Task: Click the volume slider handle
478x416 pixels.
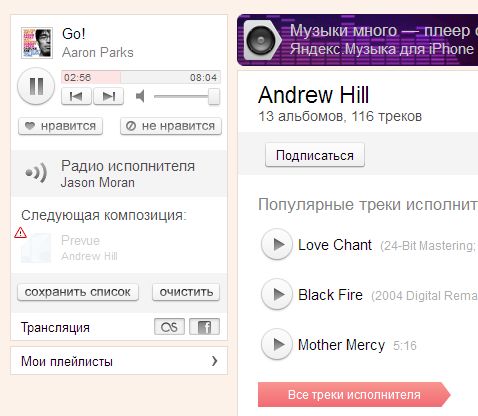Action: tap(214, 97)
